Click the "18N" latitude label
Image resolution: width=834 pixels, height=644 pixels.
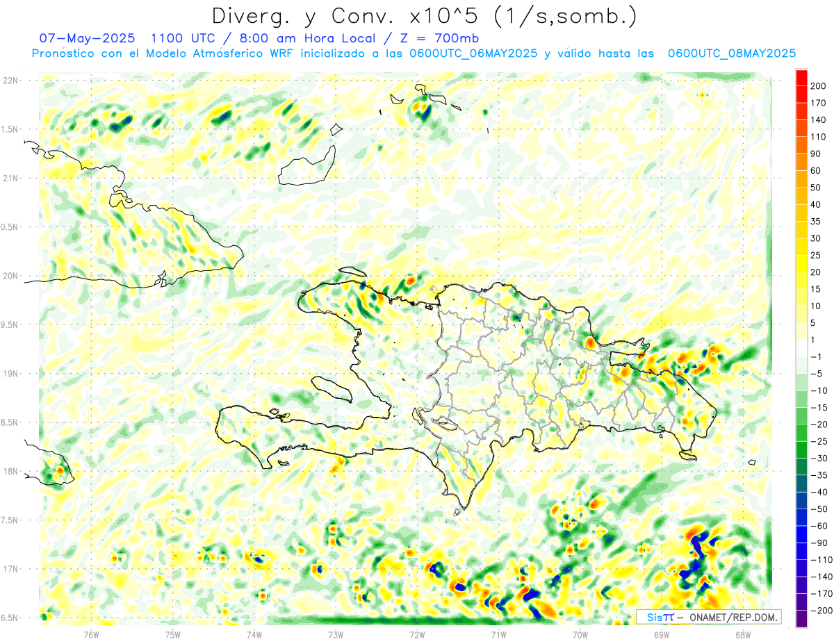tap(10, 471)
